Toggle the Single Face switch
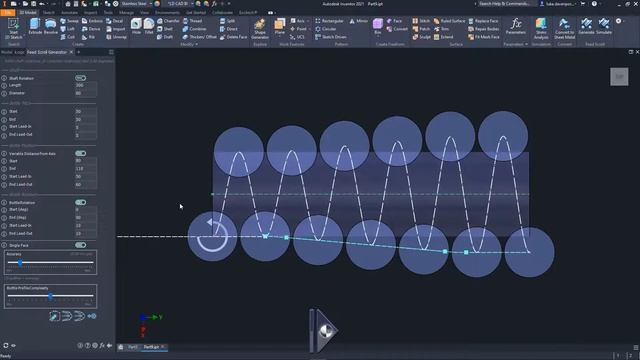The width and height of the screenshot is (640, 360). tap(80, 245)
